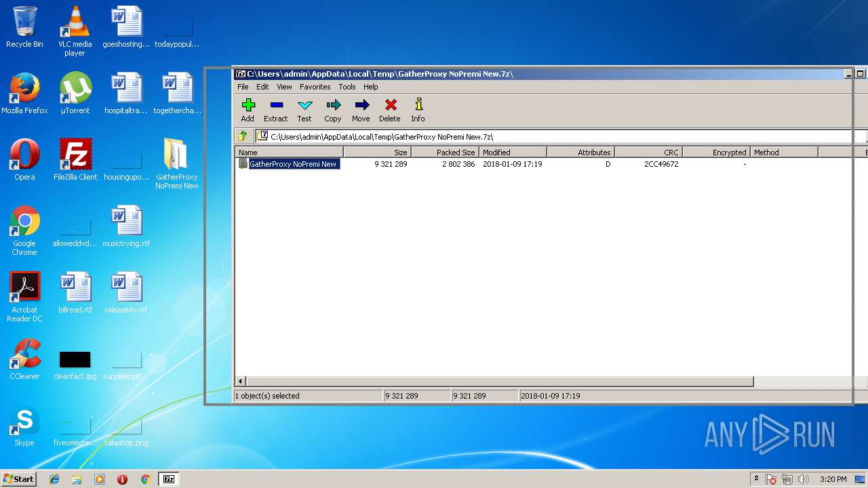Open Acrobat Reader DC shortcut
The image size is (868, 488).
pos(24,297)
